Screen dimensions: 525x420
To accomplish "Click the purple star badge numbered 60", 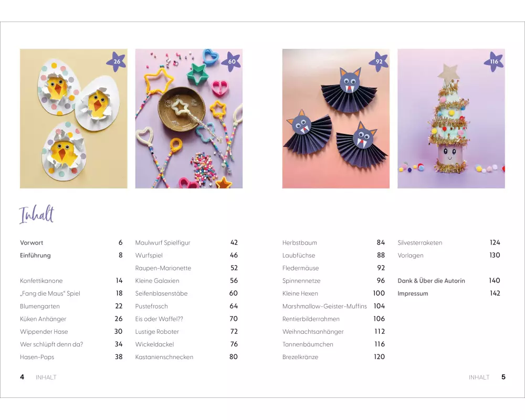I will pyautogui.click(x=232, y=61).
